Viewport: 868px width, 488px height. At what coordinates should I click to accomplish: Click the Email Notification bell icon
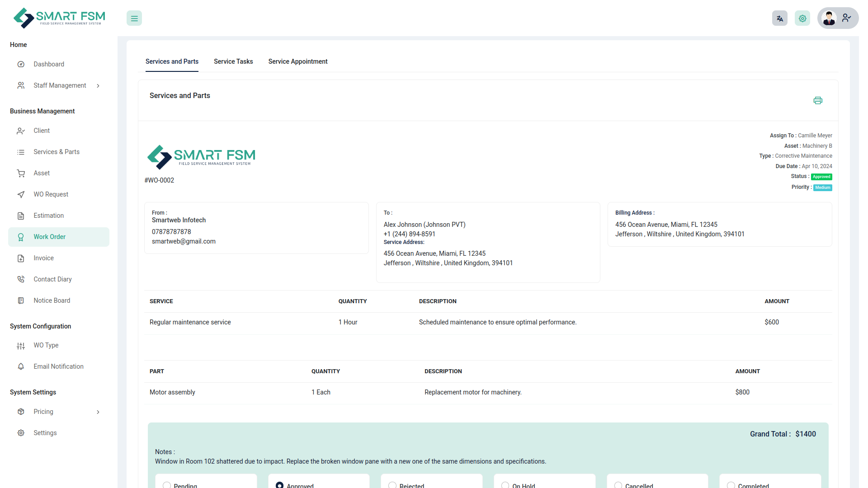[21, 366]
